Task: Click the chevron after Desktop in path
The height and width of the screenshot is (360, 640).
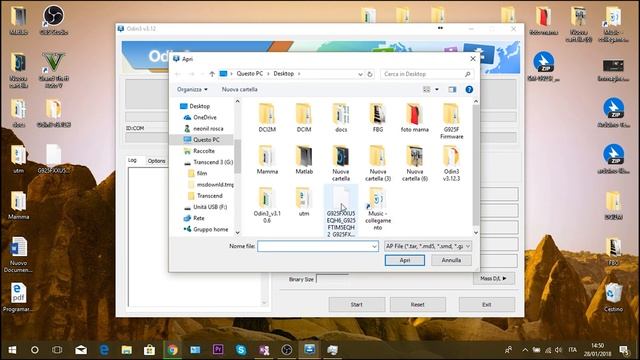Action: [x=299, y=74]
